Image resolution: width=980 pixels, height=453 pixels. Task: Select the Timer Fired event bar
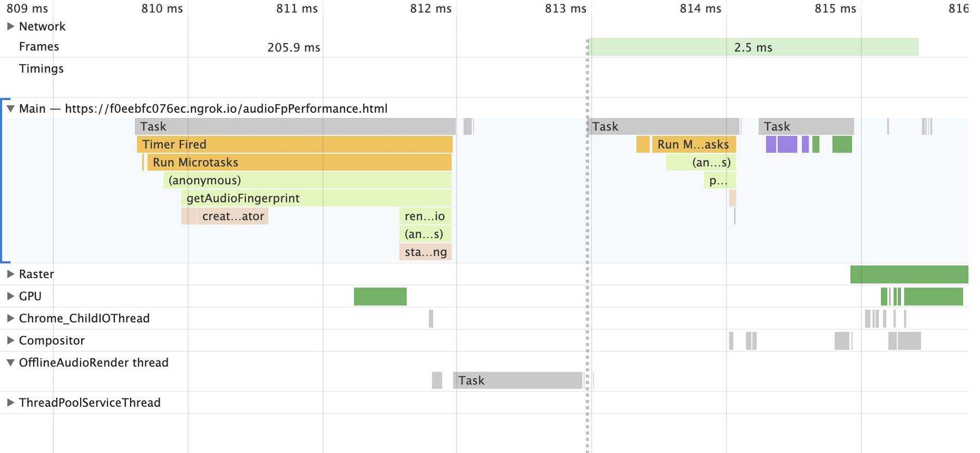click(x=294, y=144)
